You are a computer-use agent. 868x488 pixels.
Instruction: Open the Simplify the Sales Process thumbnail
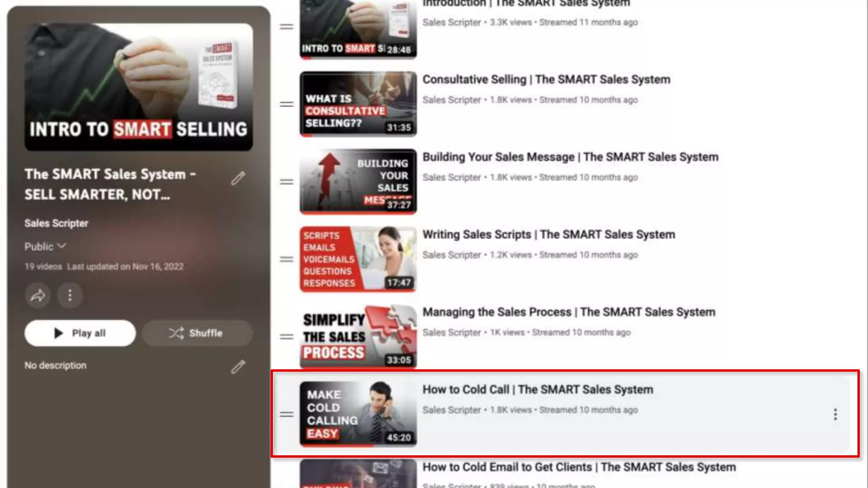358,336
